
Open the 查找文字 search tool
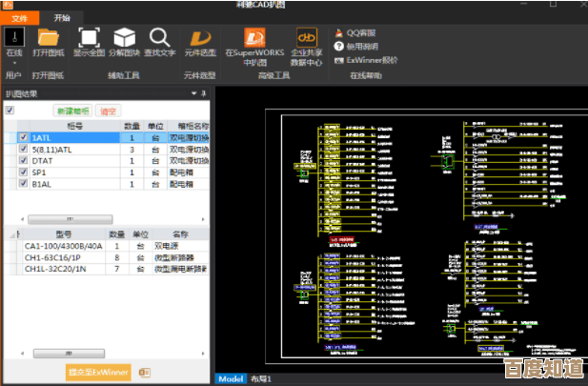pos(161,38)
